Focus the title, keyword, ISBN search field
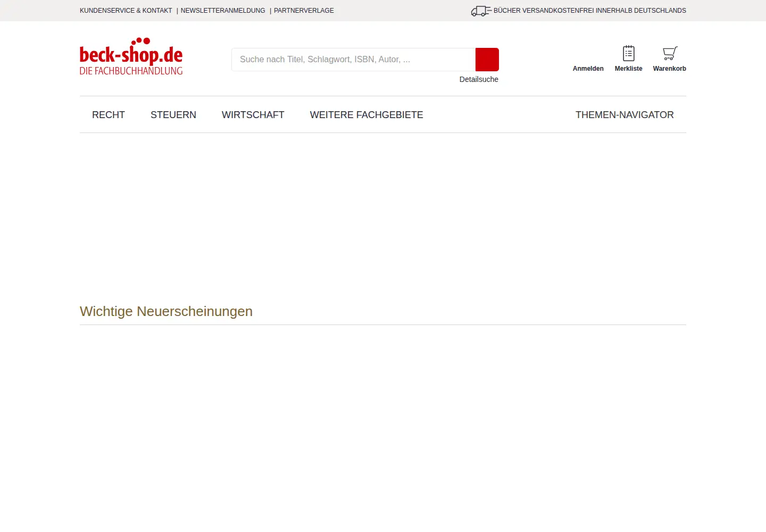 click(354, 60)
